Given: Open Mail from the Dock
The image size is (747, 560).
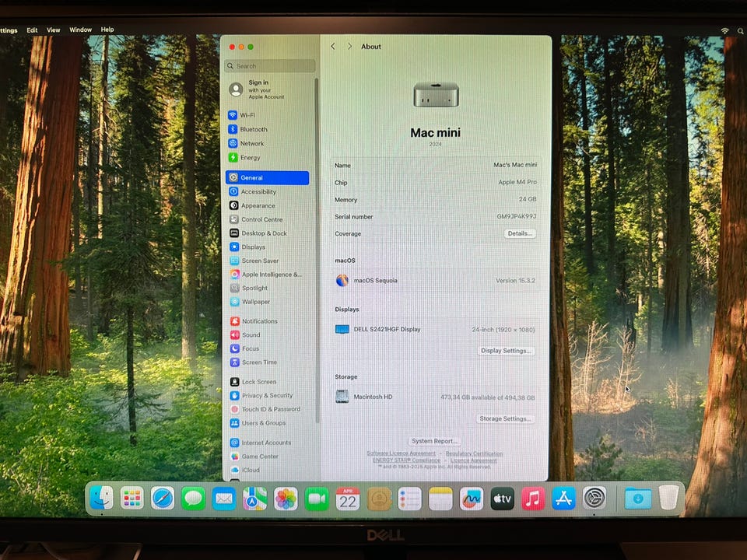Looking at the screenshot, I should pyautogui.click(x=224, y=499).
